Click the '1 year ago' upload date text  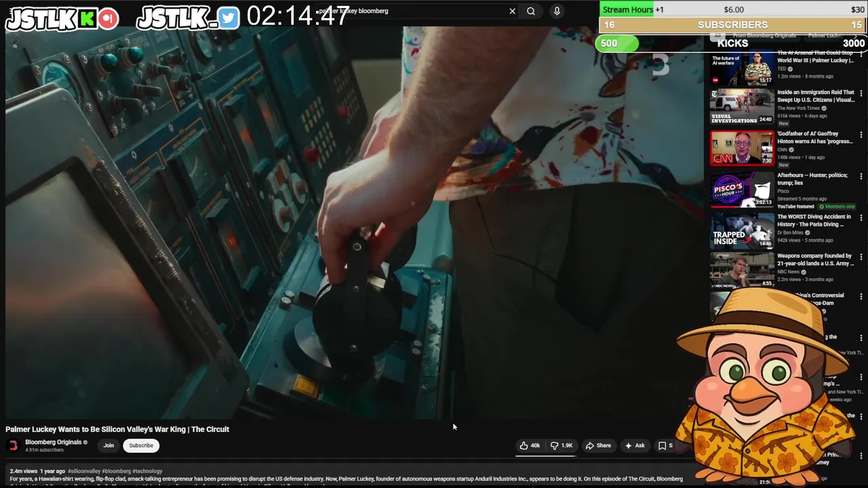53,471
